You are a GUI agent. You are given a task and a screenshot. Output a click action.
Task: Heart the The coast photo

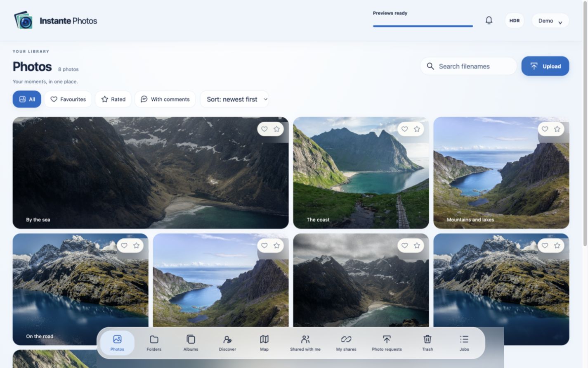(x=405, y=129)
